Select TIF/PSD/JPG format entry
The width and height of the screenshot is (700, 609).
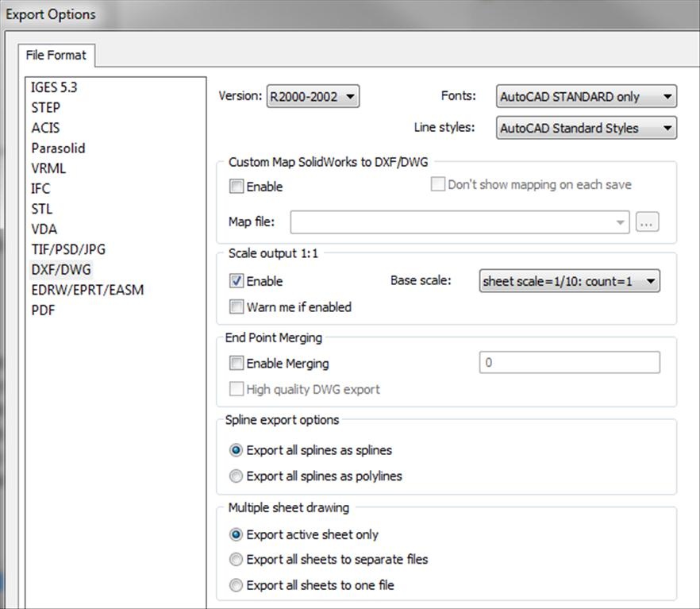[x=68, y=249]
